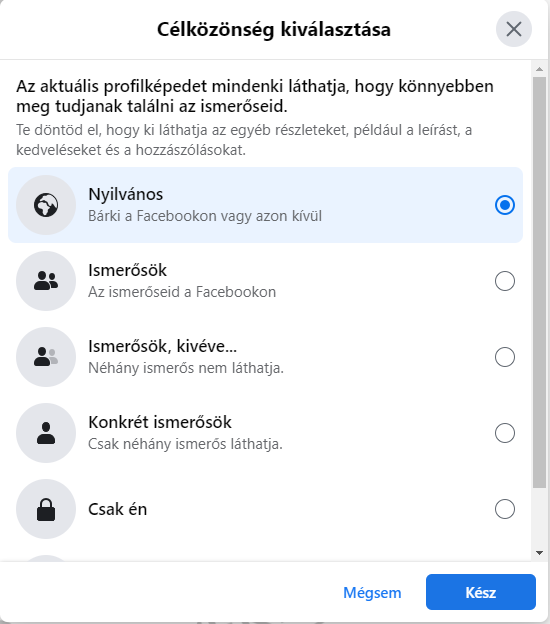Cancel with the Mégsem link

pyautogui.click(x=372, y=593)
